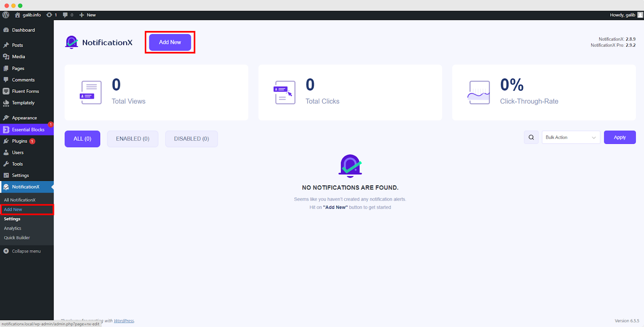Click the Comments speech bubble sidebar icon
This screenshot has height=327, width=644.
[x=6, y=80]
